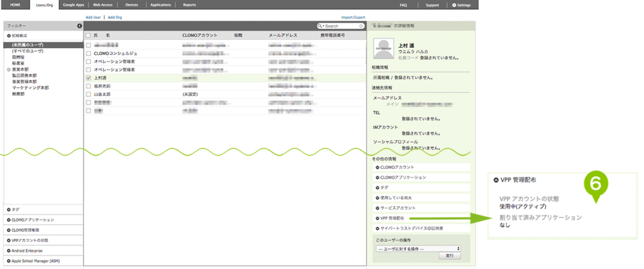This screenshot has width=644, height=269.
Task: Expand the VPP 管理配布 section in details
Action: [378, 217]
